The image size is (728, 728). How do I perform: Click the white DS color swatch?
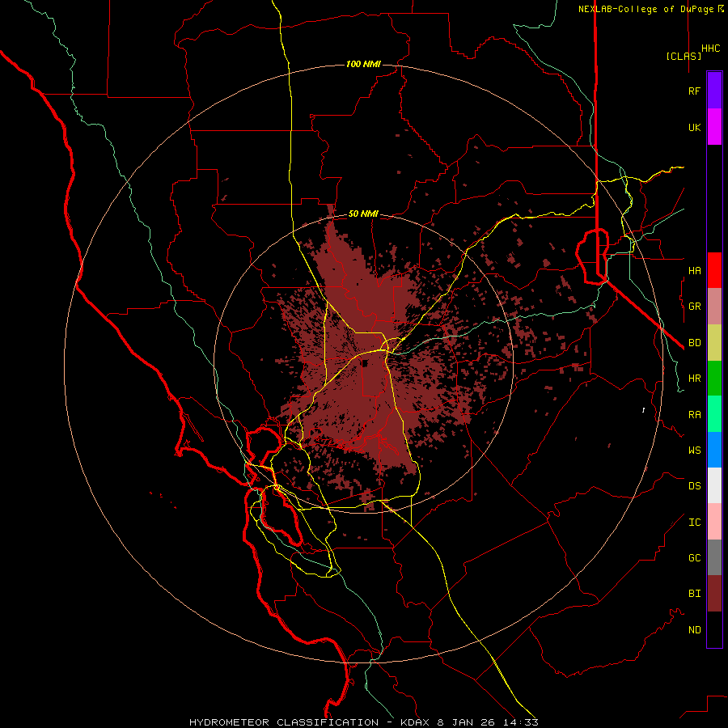[714, 485]
